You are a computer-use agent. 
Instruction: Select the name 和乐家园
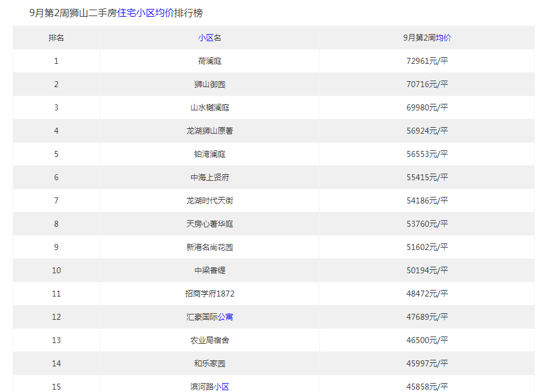210,364
